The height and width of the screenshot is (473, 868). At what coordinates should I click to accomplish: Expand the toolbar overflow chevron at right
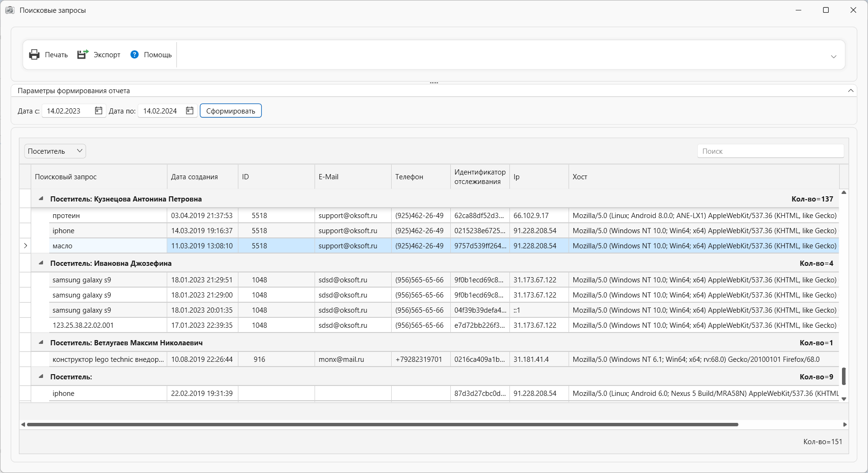833,57
